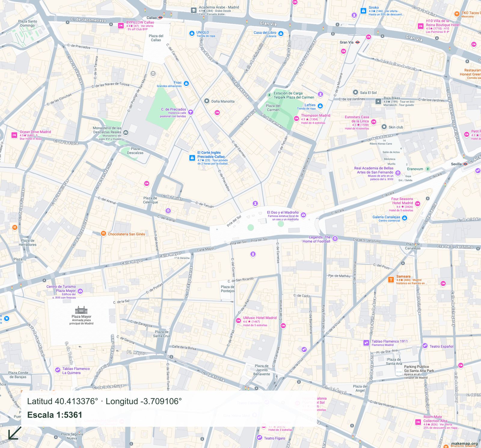Click the Ocean Drive Madrid hotel icon

[14, 135]
